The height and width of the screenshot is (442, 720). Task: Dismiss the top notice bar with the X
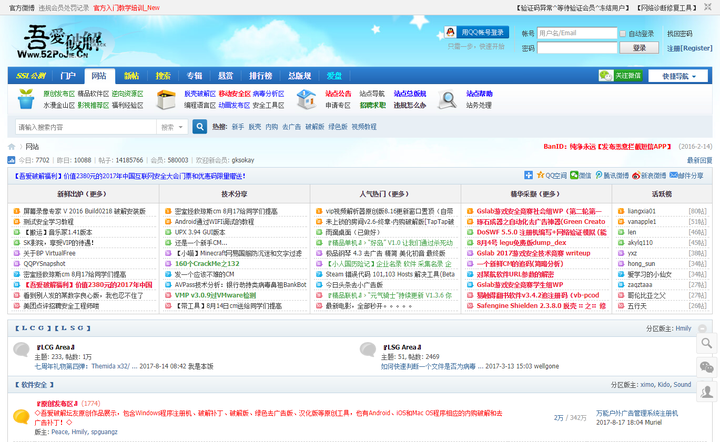[x=708, y=7]
